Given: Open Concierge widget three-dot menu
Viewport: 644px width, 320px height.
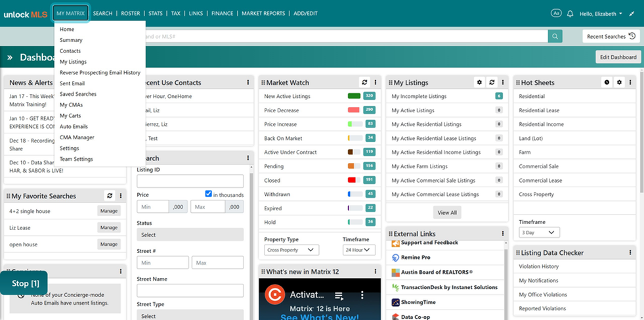Looking at the screenshot, I should pyautogui.click(x=121, y=271).
